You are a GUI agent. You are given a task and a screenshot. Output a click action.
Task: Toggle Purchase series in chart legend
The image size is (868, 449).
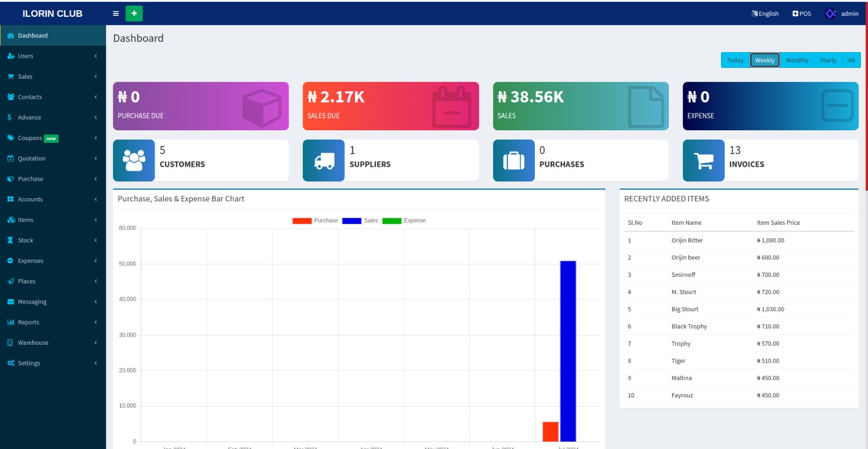click(x=315, y=221)
